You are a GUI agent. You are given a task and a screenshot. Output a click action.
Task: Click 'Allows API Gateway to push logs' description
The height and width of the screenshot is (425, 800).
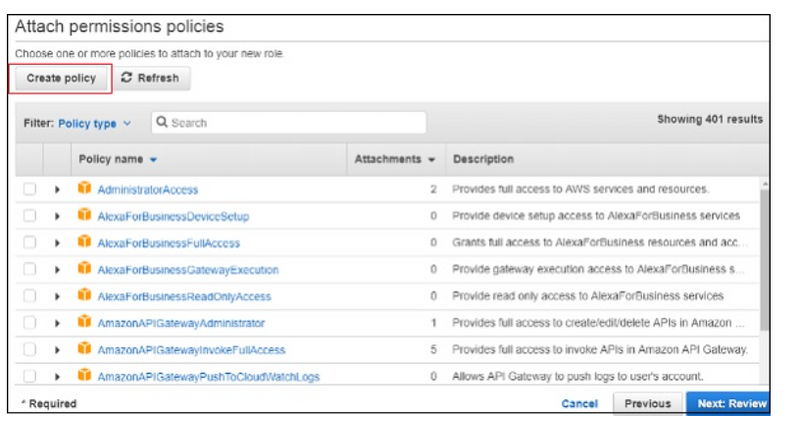tap(578, 377)
